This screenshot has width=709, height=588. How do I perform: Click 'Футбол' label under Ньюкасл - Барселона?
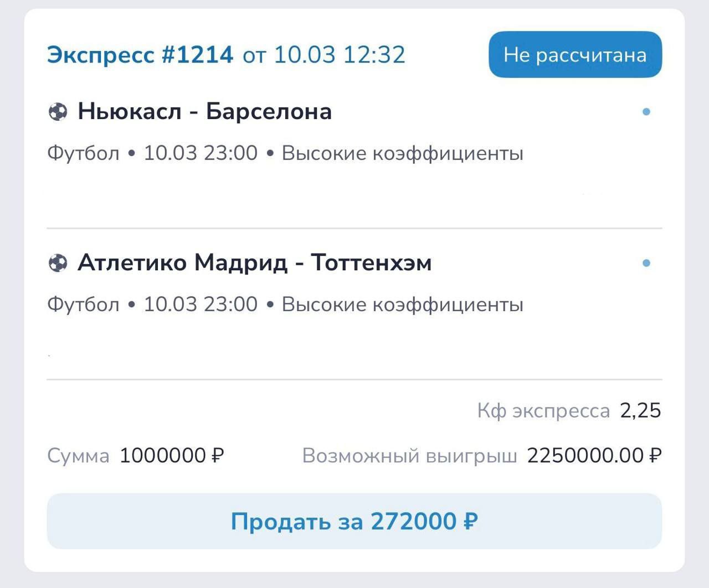tap(83, 153)
